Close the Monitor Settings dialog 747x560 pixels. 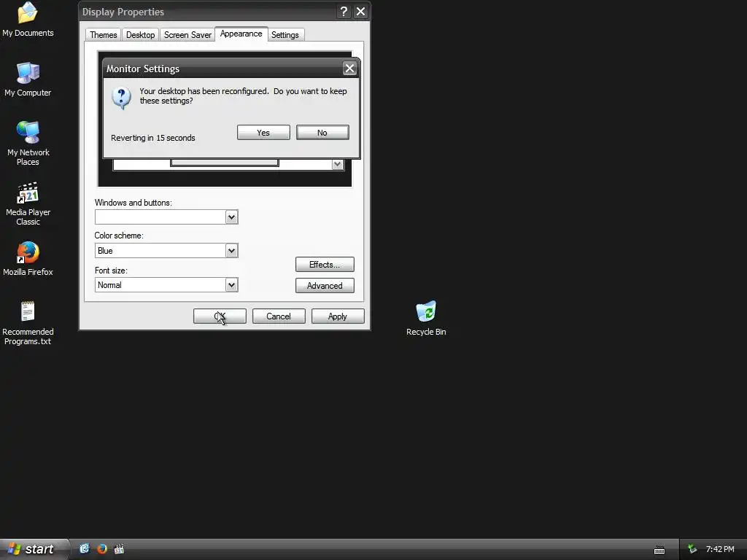coord(349,68)
